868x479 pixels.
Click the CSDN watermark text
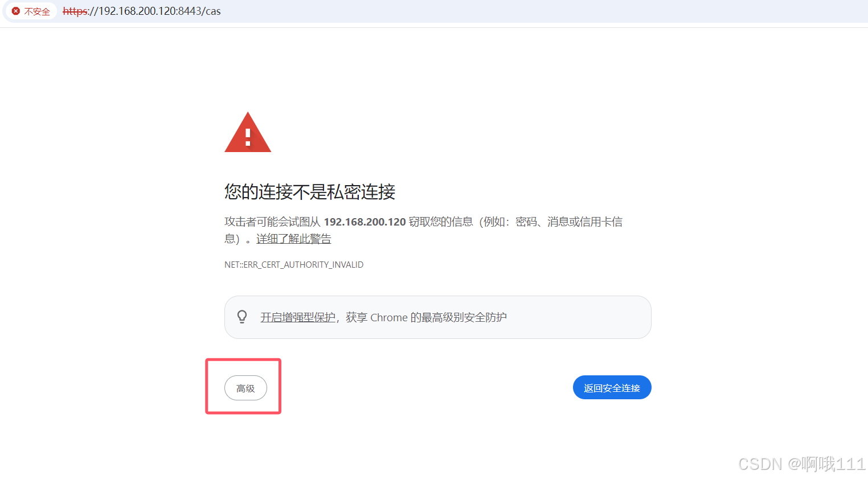click(801, 464)
